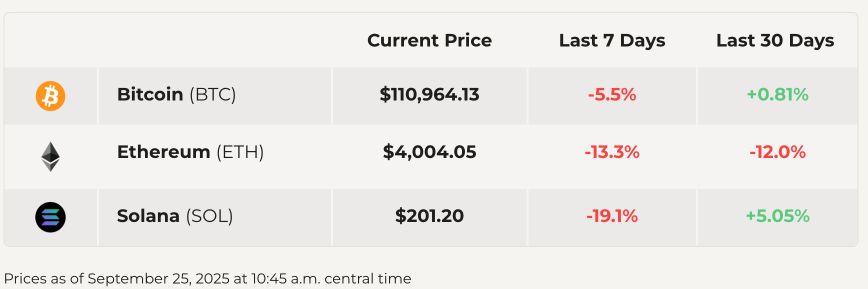This screenshot has height=289, width=868.
Task: Click the Solana logo icon
Action: (x=50, y=217)
